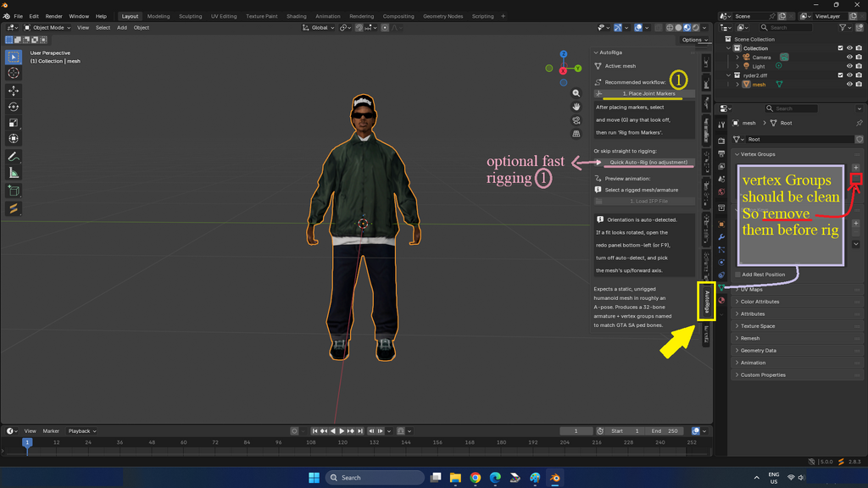Screen dimensions: 868x488
Task: Open the AutoRiga sidebar tab
Action: coord(706,302)
